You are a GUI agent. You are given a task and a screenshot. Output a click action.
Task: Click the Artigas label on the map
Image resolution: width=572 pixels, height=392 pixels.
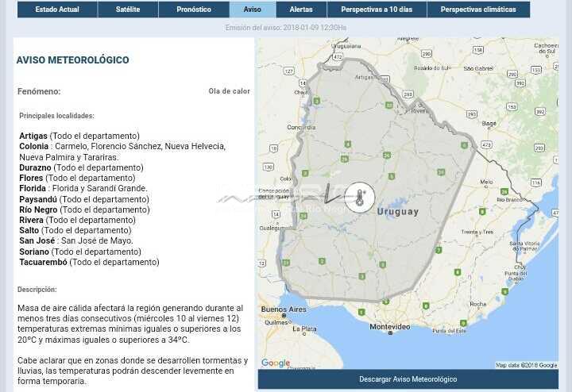coord(364,77)
